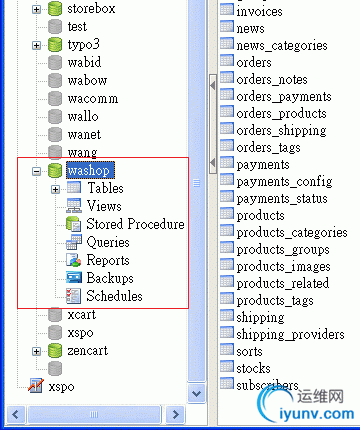Select the news table name
Screen dimensions: 360x430
click(x=250, y=29)
